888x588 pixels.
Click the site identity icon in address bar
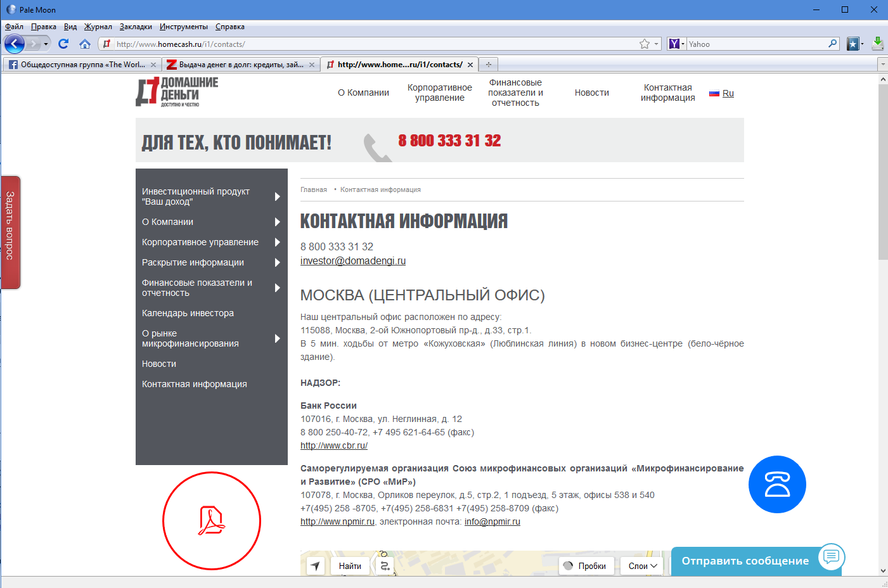(106, 44)
